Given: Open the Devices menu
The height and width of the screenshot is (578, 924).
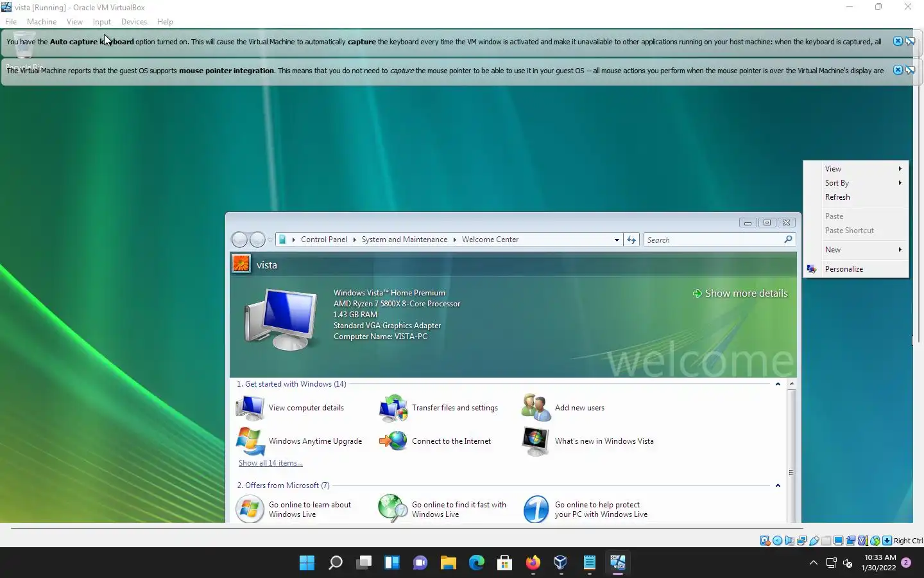Looking at the screenshot, I should point(133,21).
